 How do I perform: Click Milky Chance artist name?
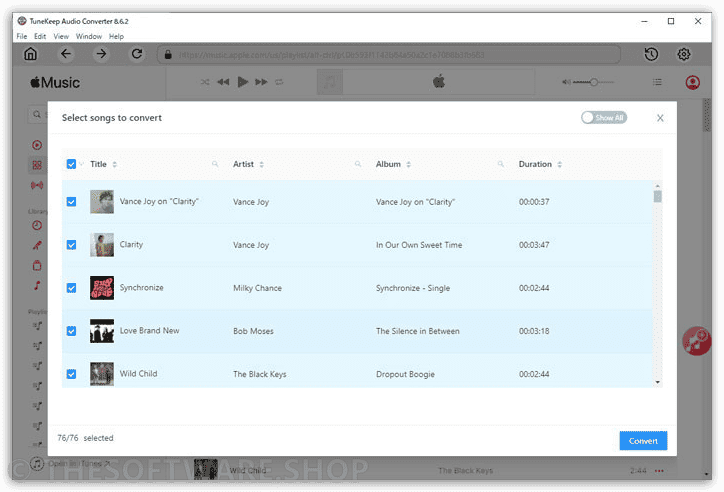tap(257, 288)
